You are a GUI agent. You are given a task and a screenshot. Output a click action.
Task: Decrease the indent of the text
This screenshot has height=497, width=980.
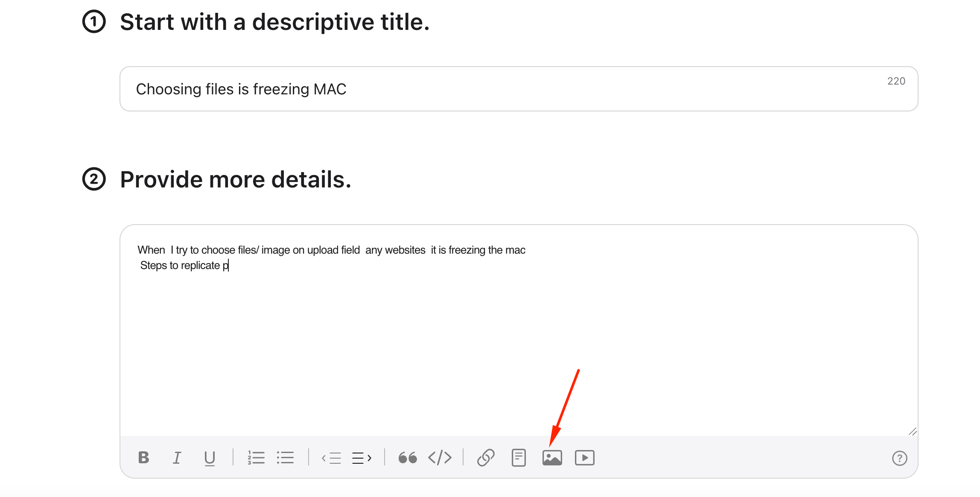point(331,458)
